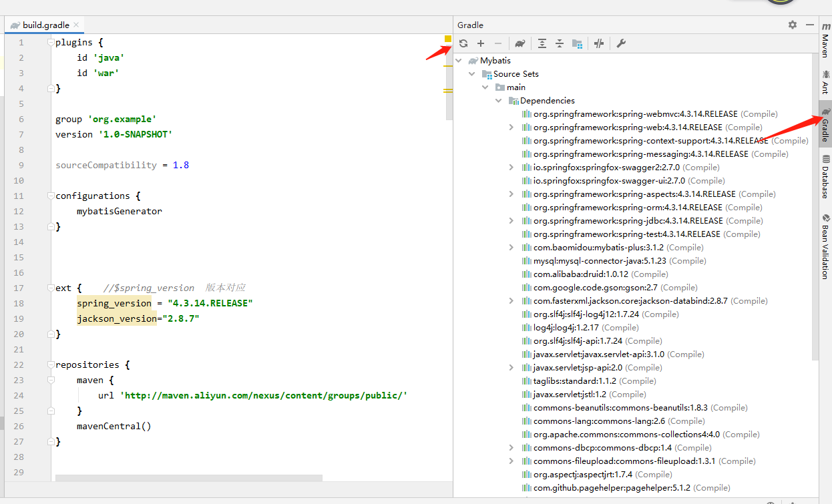Open the Bean Validation side tab
The image size is (832, 504).
(826, 245)
